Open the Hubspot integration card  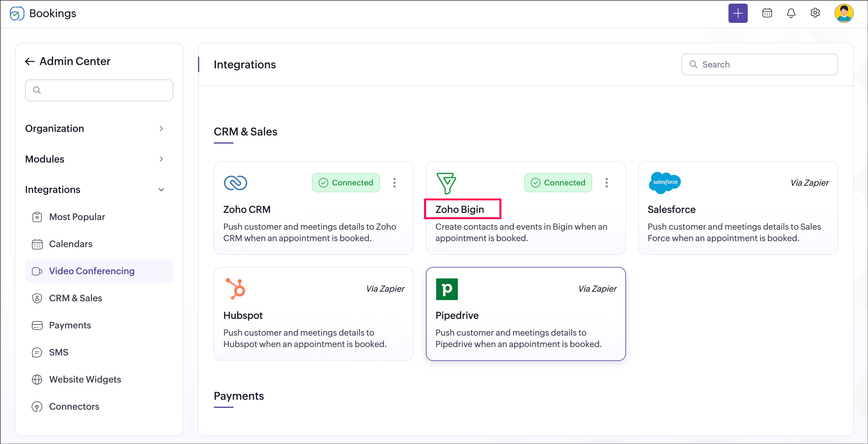coord(313,314)
